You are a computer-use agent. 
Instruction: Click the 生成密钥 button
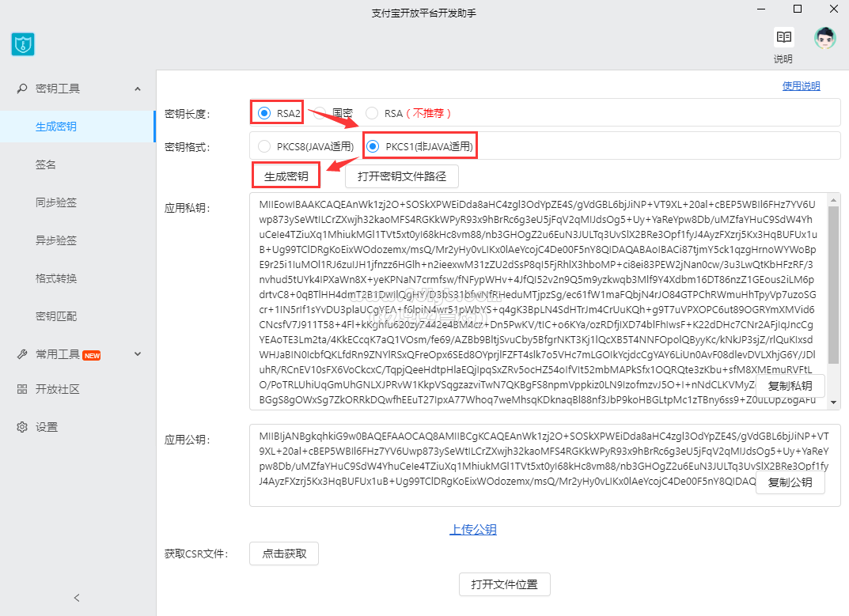[x=286, y=176]
